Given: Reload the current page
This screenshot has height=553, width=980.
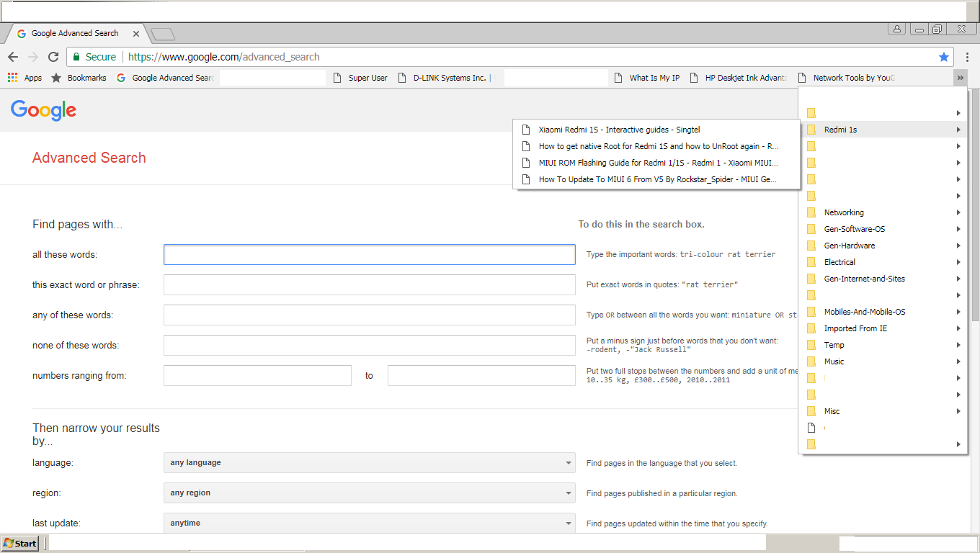Looking at the screenshot, I should coord(53,57).
